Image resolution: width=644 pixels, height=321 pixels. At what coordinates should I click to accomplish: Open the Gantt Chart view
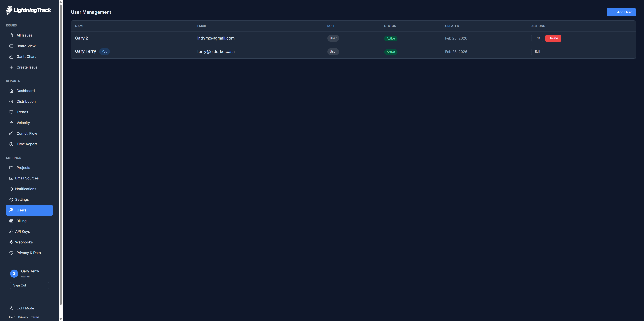pyautogui.click(x=26, y=56)
